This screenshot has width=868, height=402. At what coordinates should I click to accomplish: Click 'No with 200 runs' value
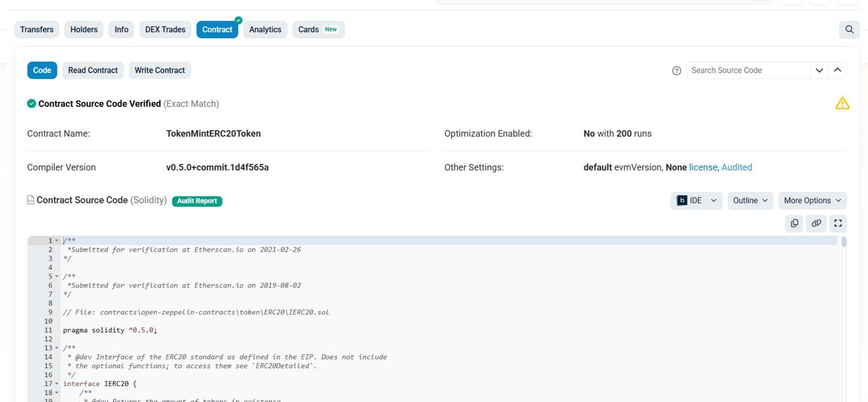coord(617,134)
